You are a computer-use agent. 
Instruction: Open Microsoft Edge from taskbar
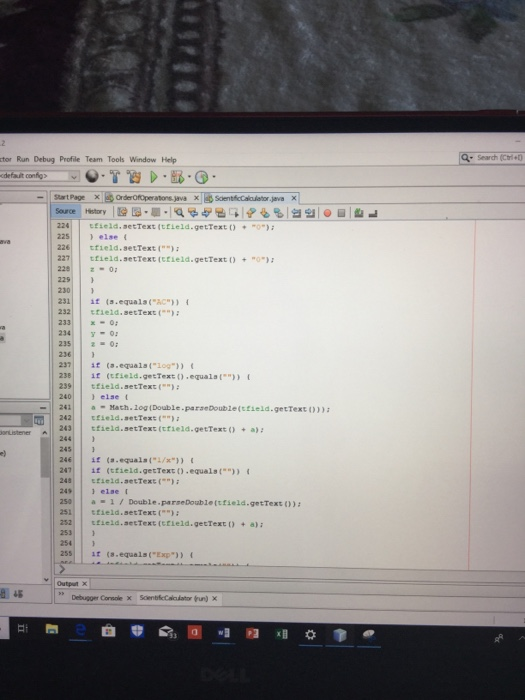point(81,630)
